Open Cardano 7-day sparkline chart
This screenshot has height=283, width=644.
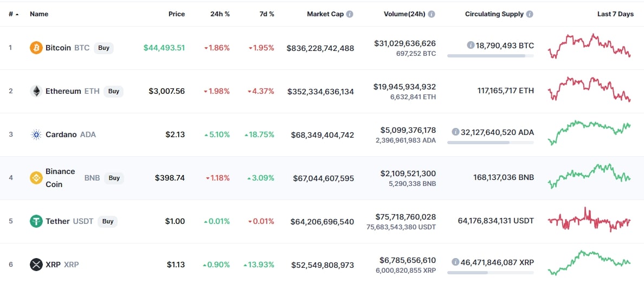tap(589, 132)
